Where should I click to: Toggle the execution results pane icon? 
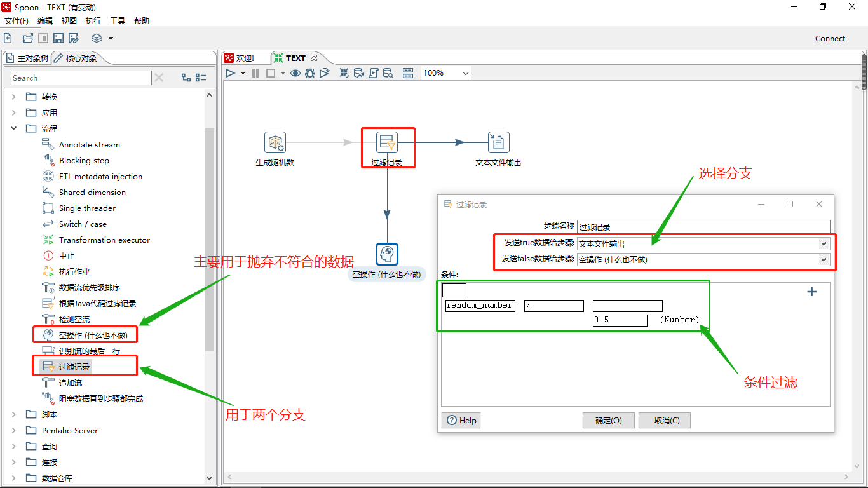pyautogui.click(x=408, y=73)
